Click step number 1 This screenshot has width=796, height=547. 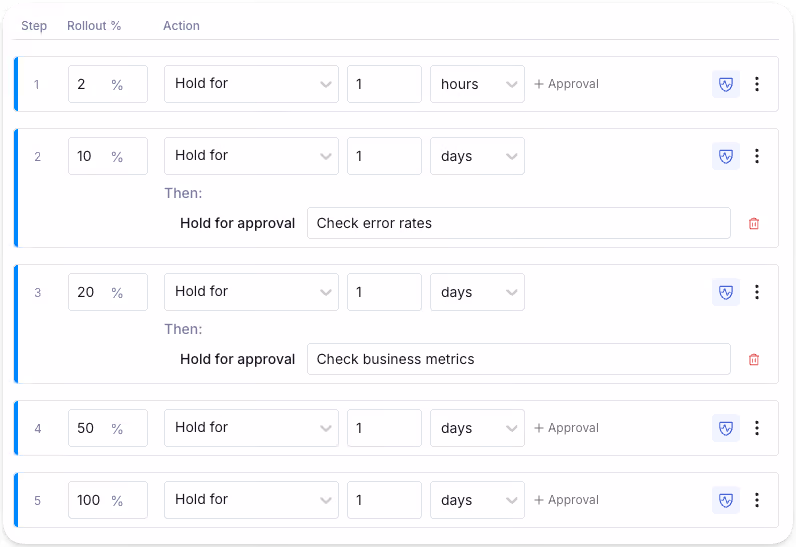[x=37, y=85]
